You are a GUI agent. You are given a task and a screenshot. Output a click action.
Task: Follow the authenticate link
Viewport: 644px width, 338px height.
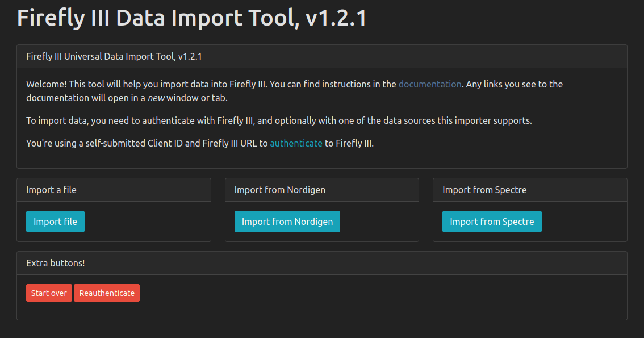tap(296, 143)
